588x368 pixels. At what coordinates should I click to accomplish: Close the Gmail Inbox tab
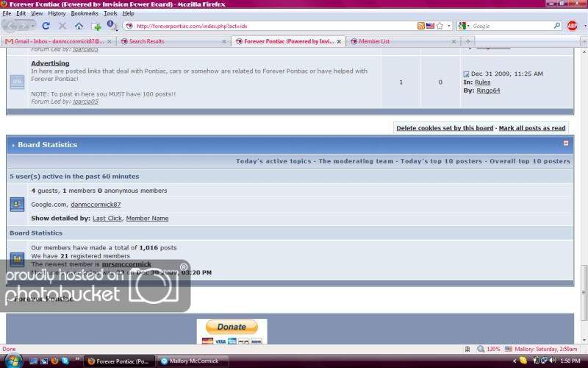pyautogui.click(x=109, y=42)
